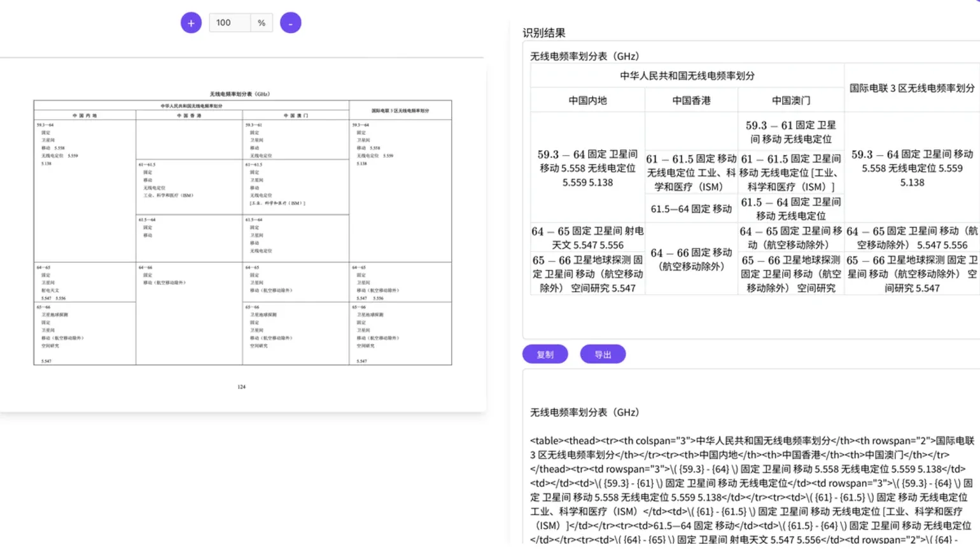
Task: Click the 中国澳门 column header
Action: pyautogui.click(x=790, y=100)
